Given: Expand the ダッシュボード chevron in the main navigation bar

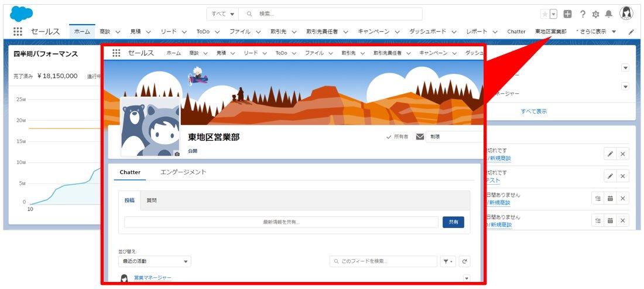Looking at the screenshot, I should coord(454,32).
